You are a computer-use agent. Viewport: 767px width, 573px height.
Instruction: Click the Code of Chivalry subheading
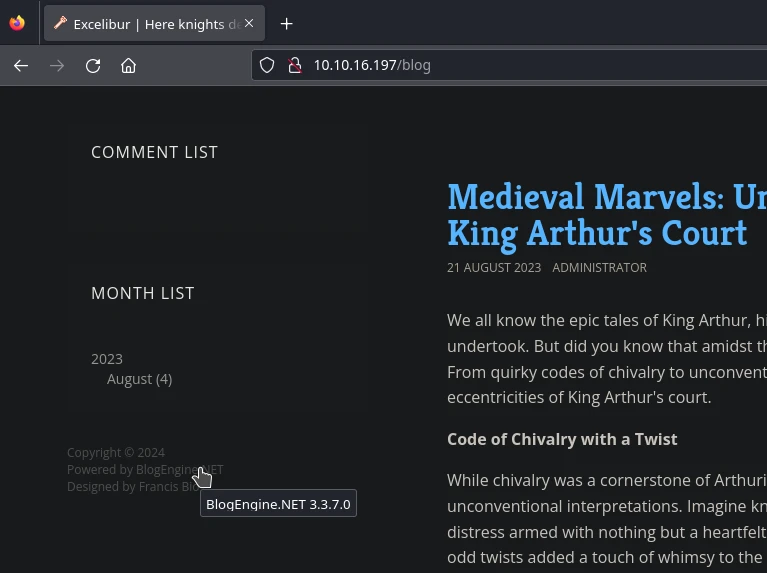(562, 439)
